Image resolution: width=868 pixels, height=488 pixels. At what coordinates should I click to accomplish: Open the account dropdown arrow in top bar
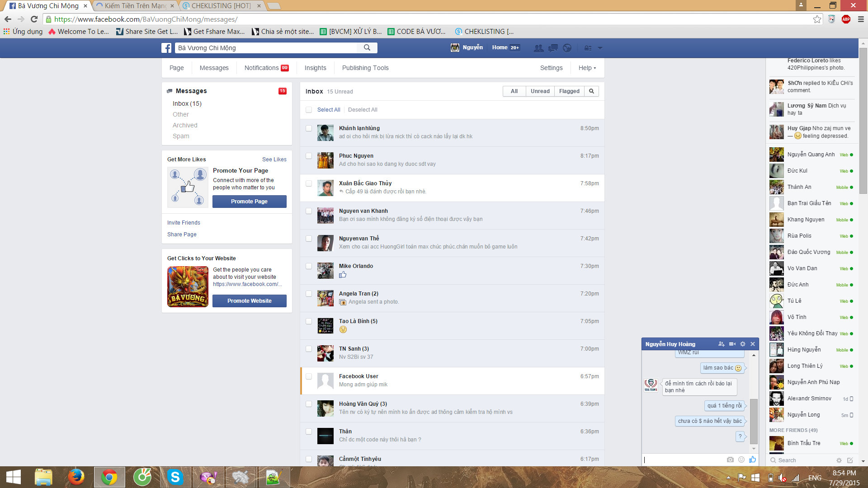(600, 48)
